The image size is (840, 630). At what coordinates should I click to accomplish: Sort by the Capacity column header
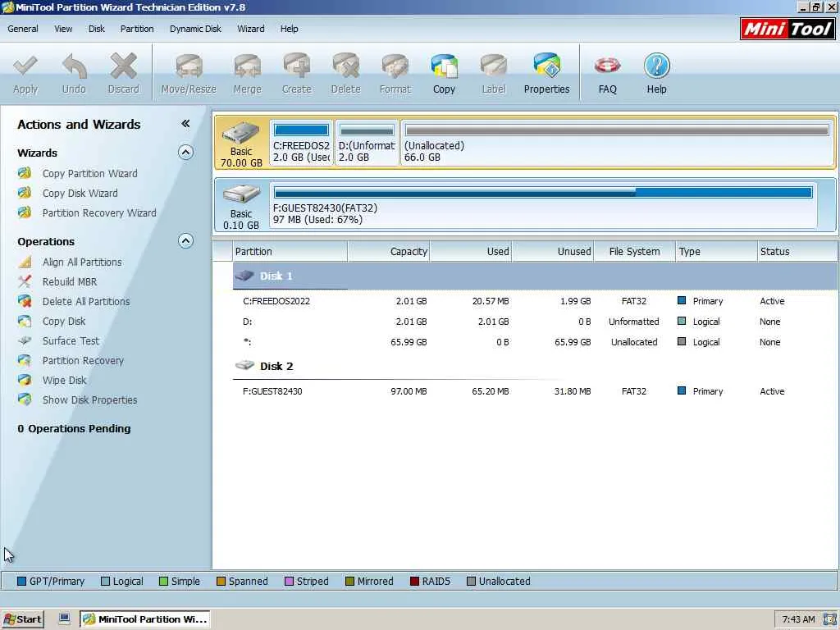click(x=388, y=252)
